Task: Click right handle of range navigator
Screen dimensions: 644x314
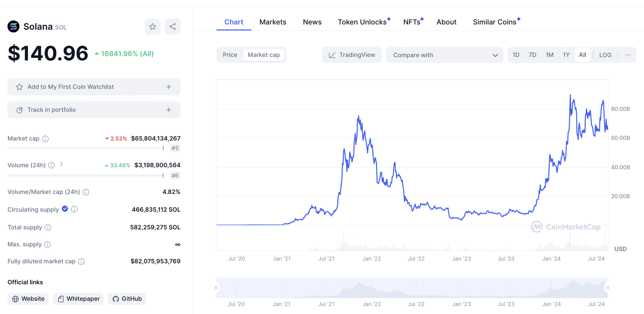Action: [607, 288]
